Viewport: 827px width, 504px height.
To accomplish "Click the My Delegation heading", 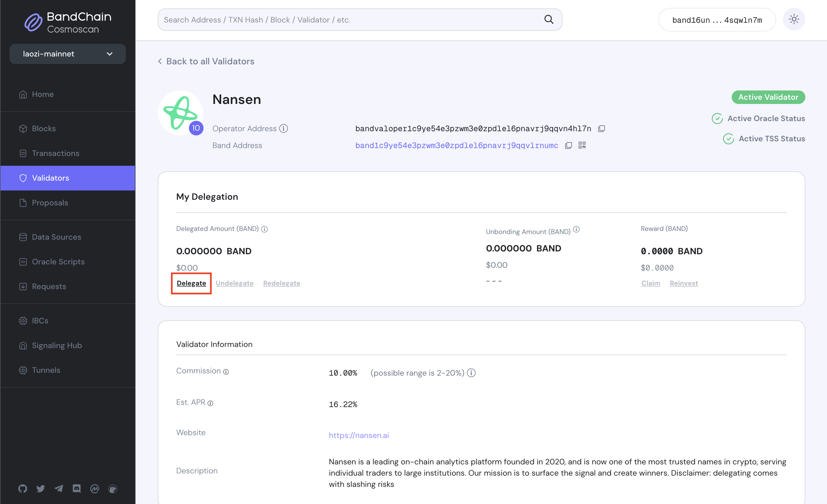I will pos(207,197).
